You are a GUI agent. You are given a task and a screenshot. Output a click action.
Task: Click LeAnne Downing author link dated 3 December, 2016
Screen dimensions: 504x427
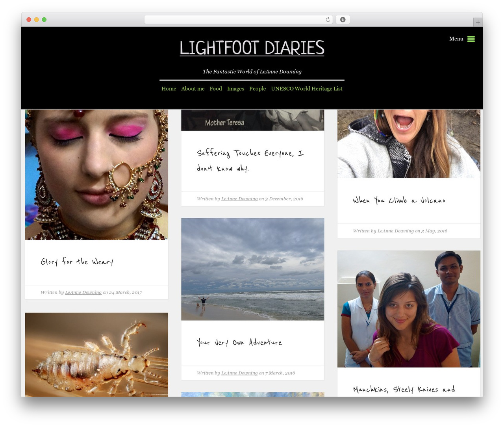239,199
